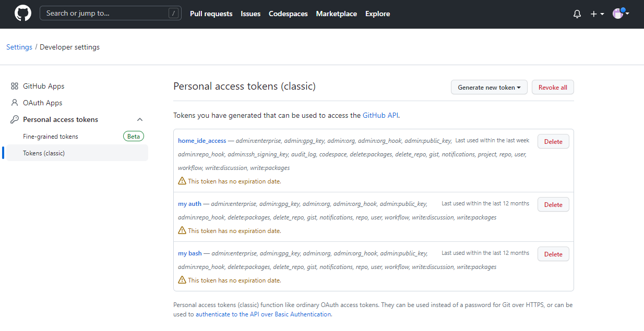The width and height of the screenshot is (644, 331).
Task: Open Explore in the top navigation
Action: coord(377,14)
